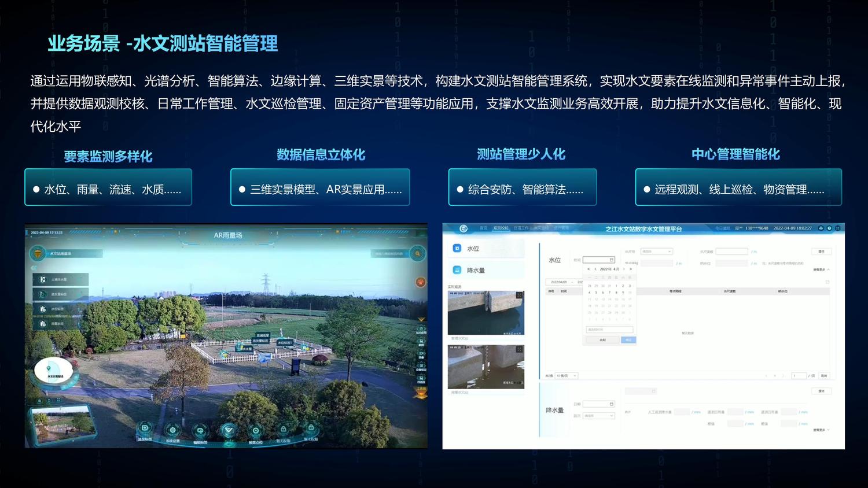This screenshot has width=868, height=488.
Task: Click the 水位 date-time input with calendar icon
Action: tap(599, 260)
